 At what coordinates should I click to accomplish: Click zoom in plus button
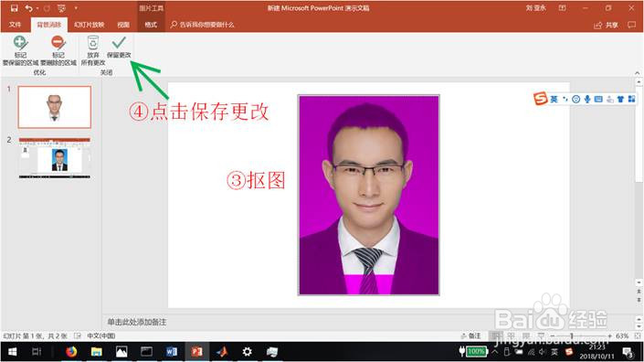(609, 335)
